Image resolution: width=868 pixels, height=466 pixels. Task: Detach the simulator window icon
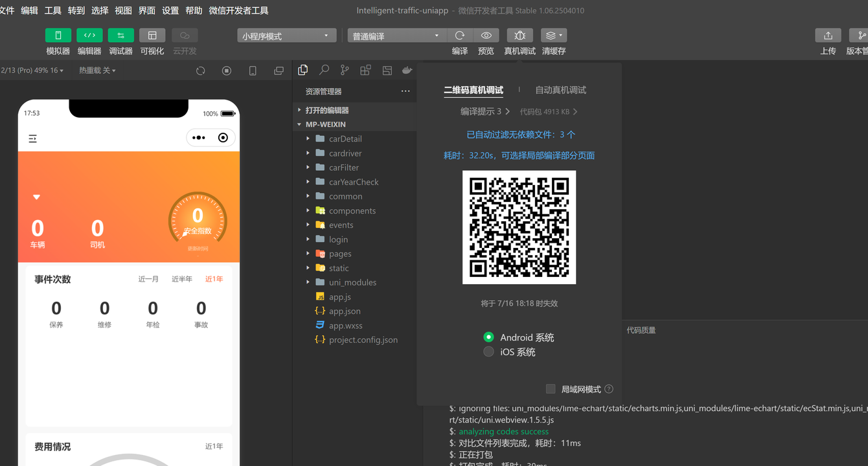click(279, 71)
